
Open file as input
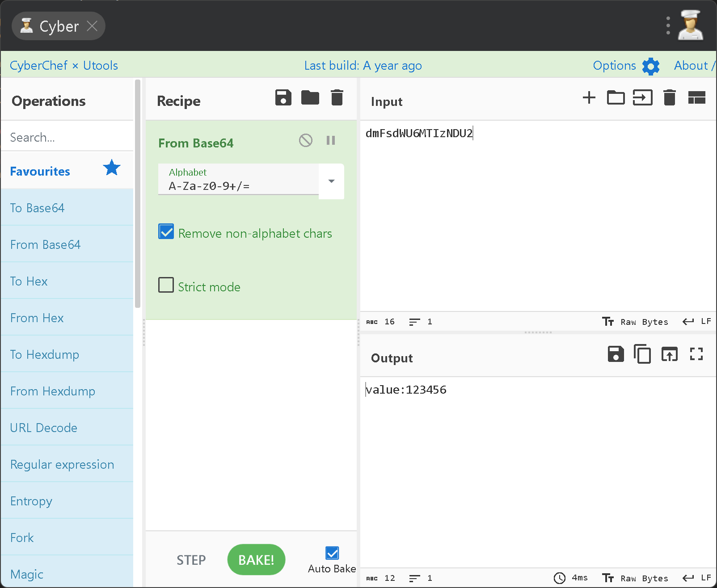[x=642, y=97]
